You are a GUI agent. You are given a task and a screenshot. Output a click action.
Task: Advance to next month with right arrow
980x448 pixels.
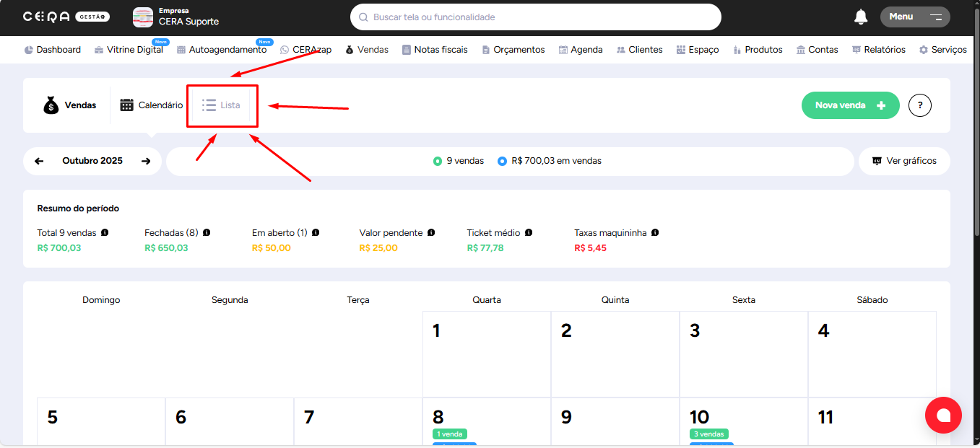coord(146,161)
